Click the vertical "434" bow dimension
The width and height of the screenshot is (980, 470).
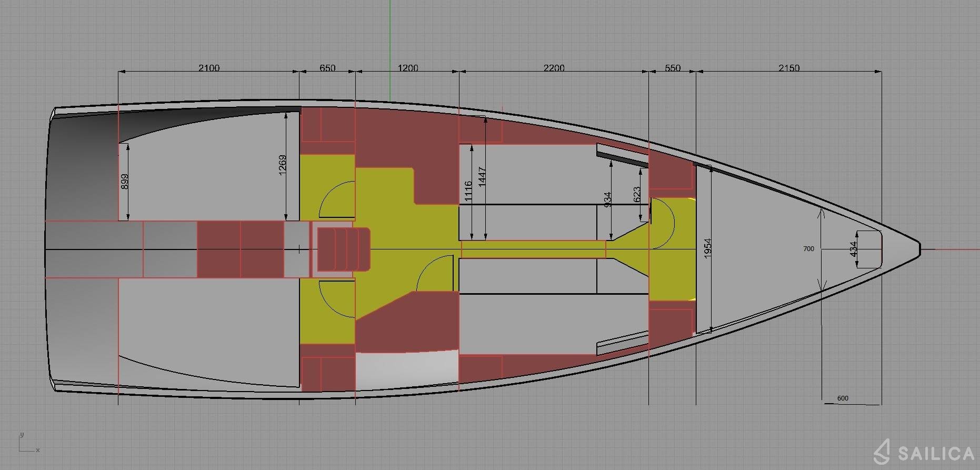854,249
